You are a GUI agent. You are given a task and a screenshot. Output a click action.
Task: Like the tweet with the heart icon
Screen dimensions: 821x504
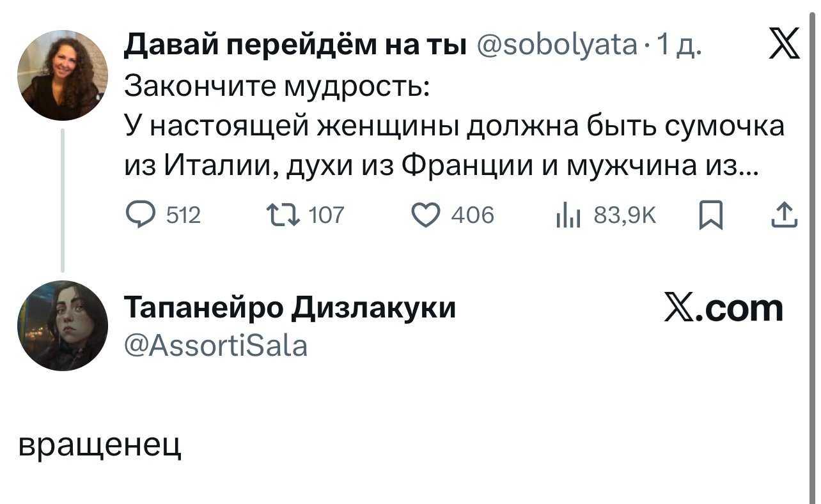tap(424, 216)
